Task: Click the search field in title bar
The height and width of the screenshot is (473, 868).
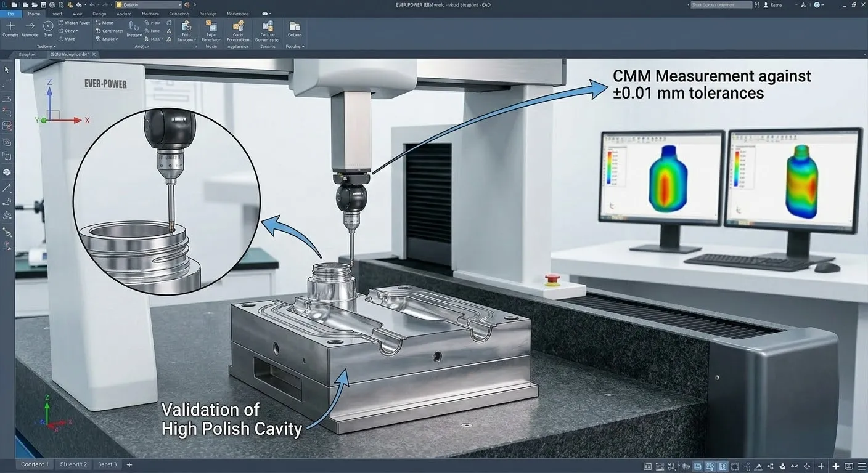Action: [x=721, y=5]
